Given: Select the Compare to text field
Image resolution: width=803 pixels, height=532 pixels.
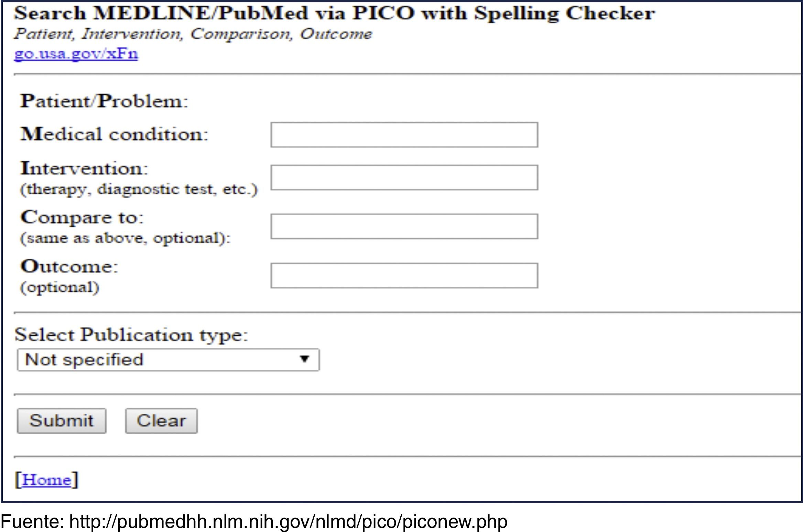Looking at the screenshot, I should point(404,226).
